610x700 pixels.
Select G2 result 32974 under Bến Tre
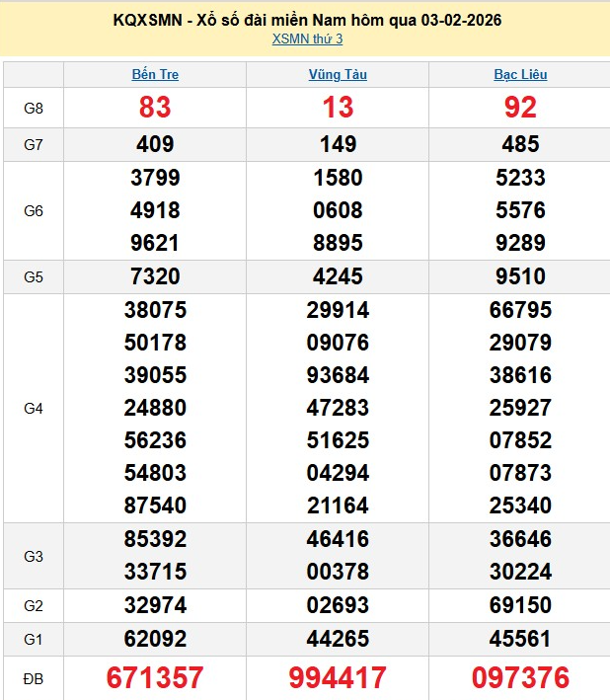155,606
